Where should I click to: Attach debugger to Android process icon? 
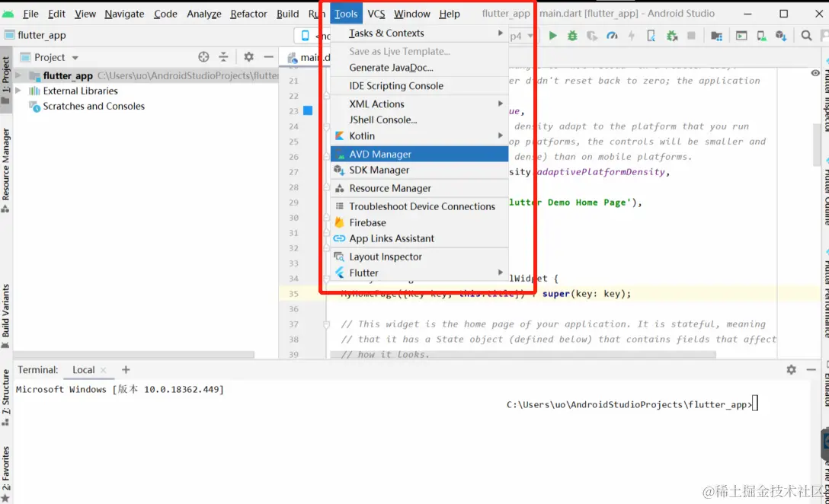[x=672, y=35]
